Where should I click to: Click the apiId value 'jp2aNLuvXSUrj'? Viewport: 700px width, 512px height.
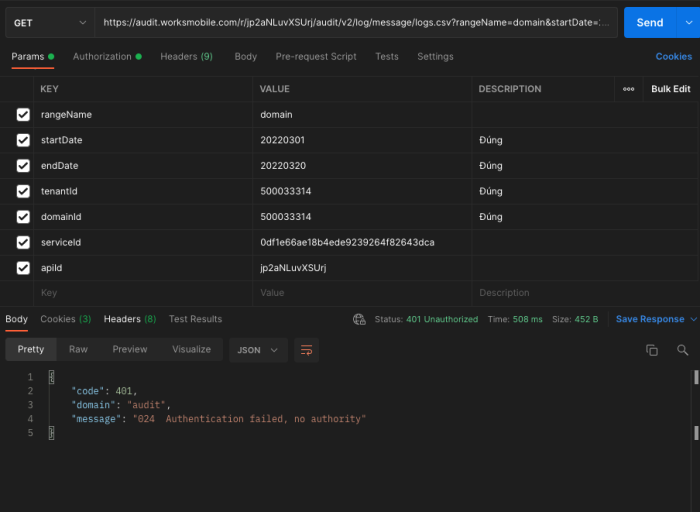(293, 268)
